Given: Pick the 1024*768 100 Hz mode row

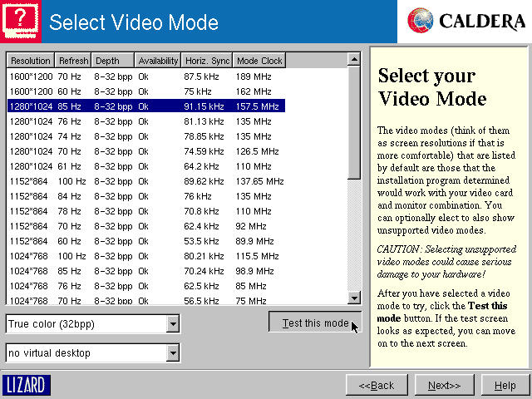Looking at the screenshot, I should pos(145,255).
